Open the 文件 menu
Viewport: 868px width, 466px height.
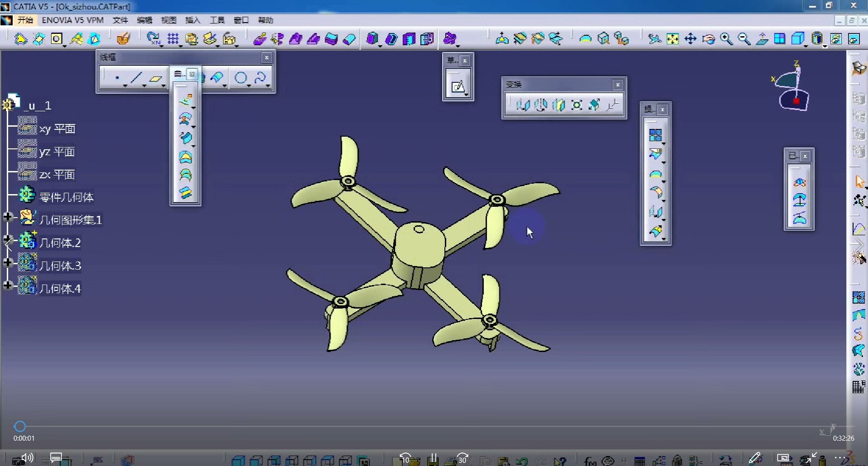(120, 20)
